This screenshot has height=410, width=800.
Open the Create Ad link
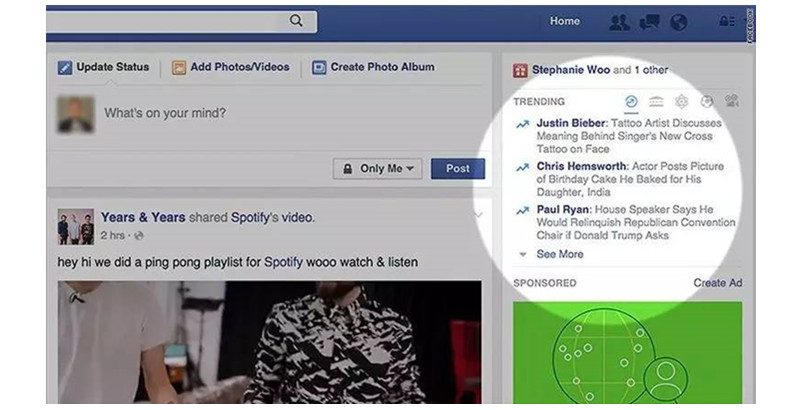coord(718,283)
